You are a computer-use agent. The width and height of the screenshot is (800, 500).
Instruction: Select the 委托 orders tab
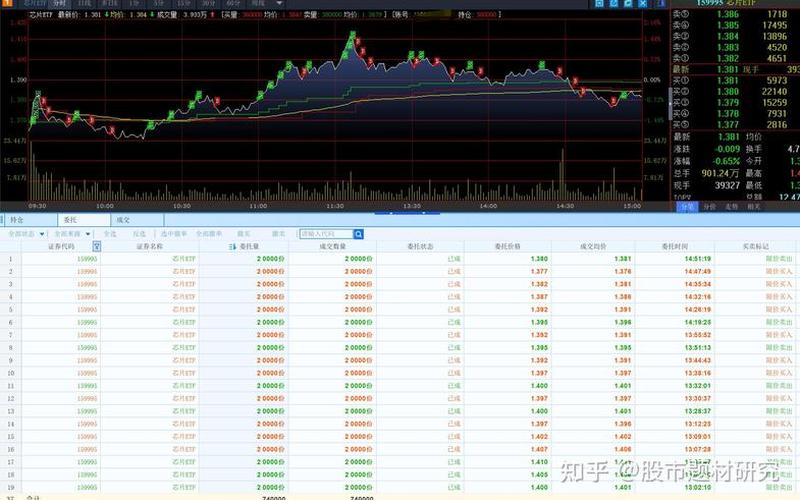(x=70, y=218)
